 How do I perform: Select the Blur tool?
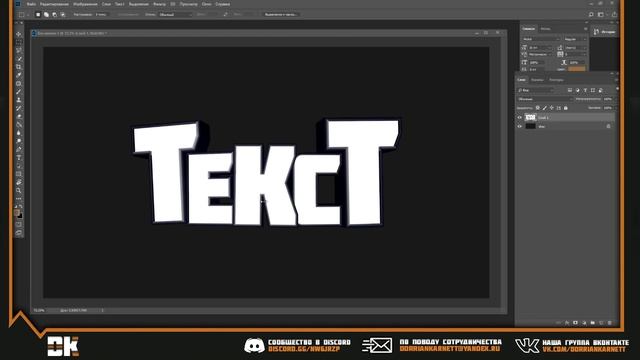pyautogui.click(x=19, y=133)
